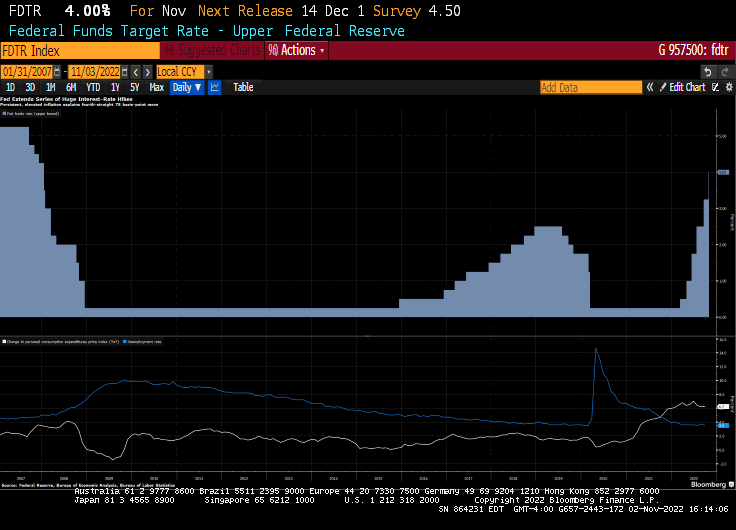Click the Edit Chart pencil icon
The image size is (736, 530).
pos(662,87)
